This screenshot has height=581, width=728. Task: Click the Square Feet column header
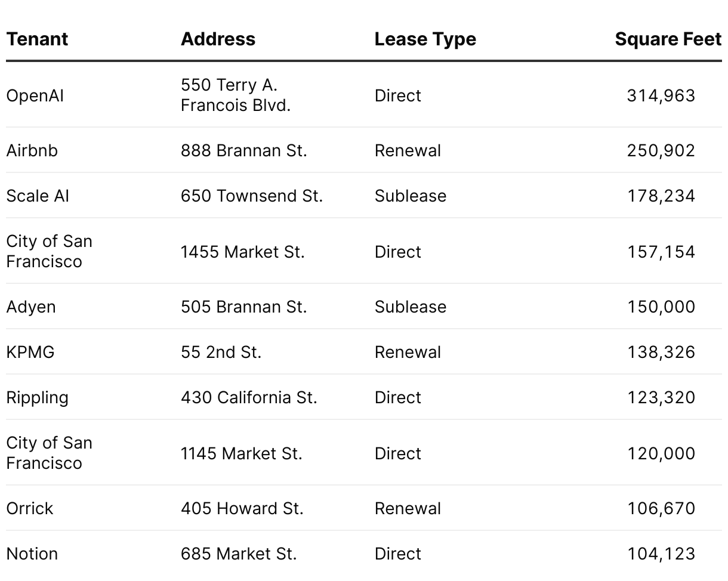pyautogui.click(x=668, y=39)
